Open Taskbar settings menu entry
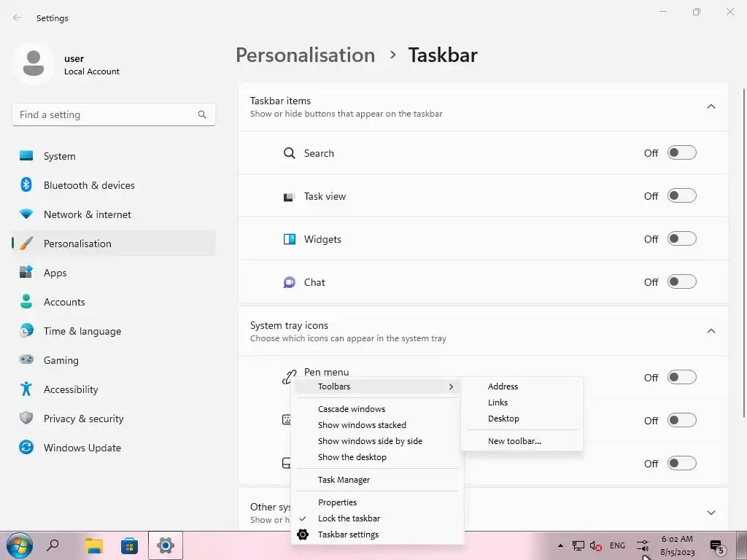 (x=377, y=534)
